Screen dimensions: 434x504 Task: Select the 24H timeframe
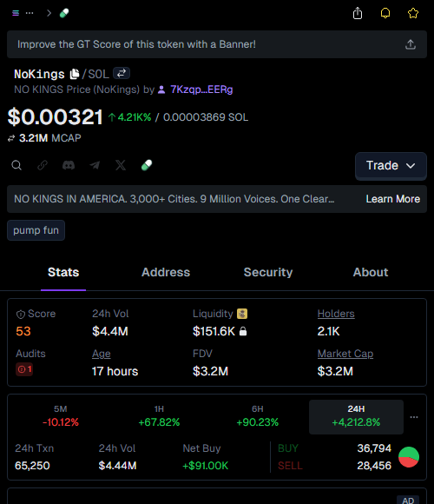point(356,417)
